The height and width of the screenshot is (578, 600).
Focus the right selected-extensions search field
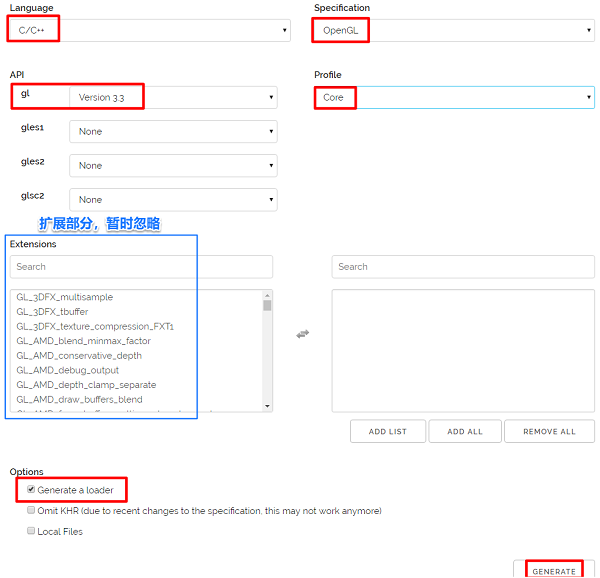click(x=463, y=267)
